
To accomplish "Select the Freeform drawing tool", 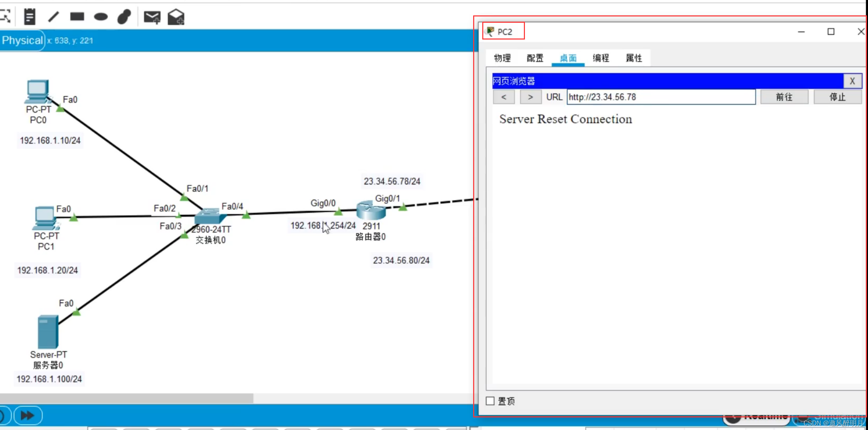I will 124,16.
